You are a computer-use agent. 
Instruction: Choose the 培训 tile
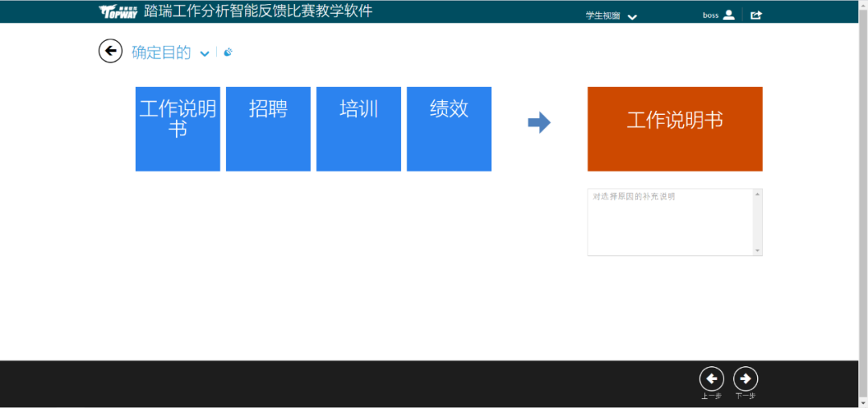click(x=358, y=129)
